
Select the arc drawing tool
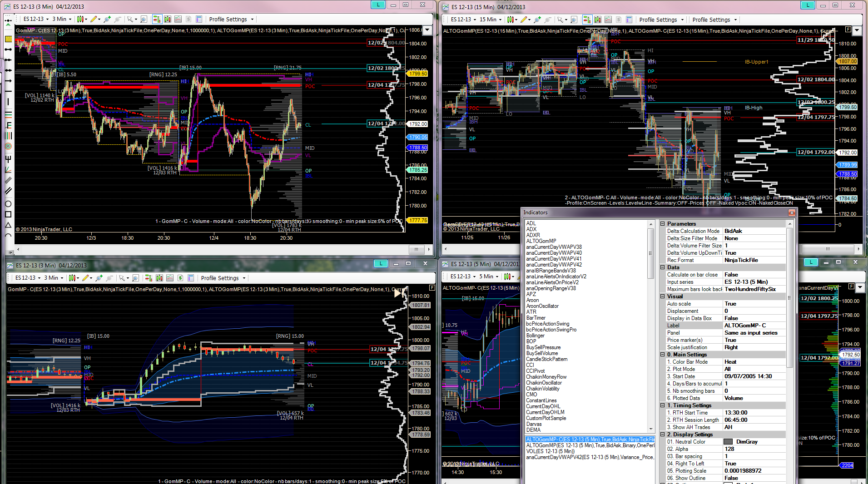pos(8,235)
